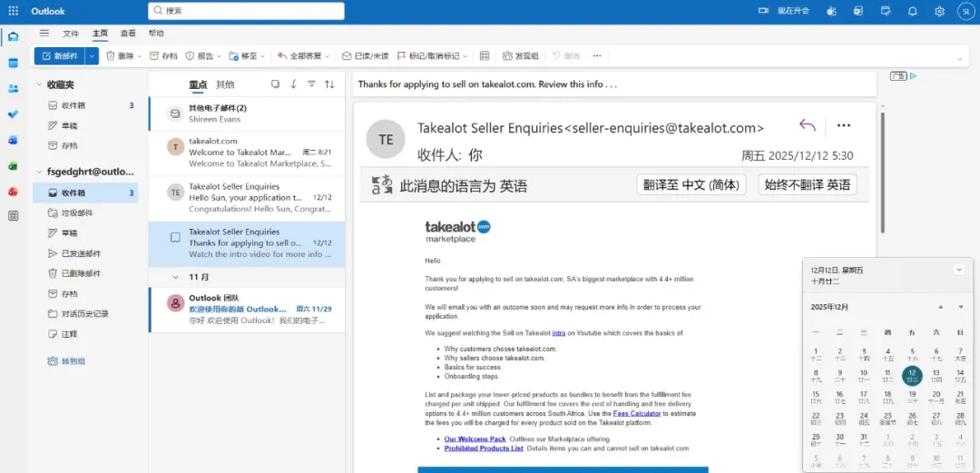
Task: Open Mail in the left app rail
Action: (x=13, y=36)
